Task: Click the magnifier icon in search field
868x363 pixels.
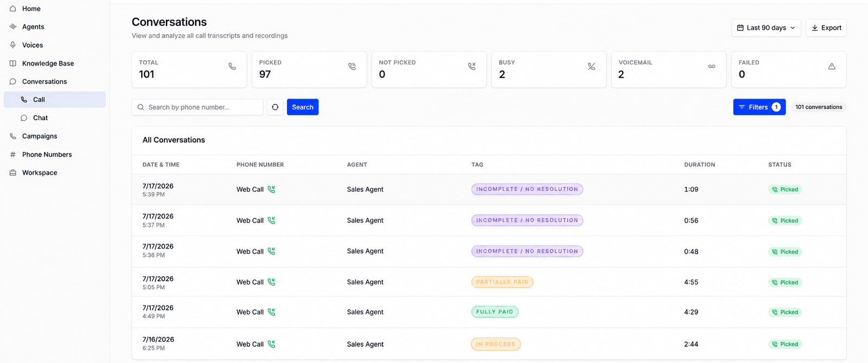Action: [x=141, y=107]
